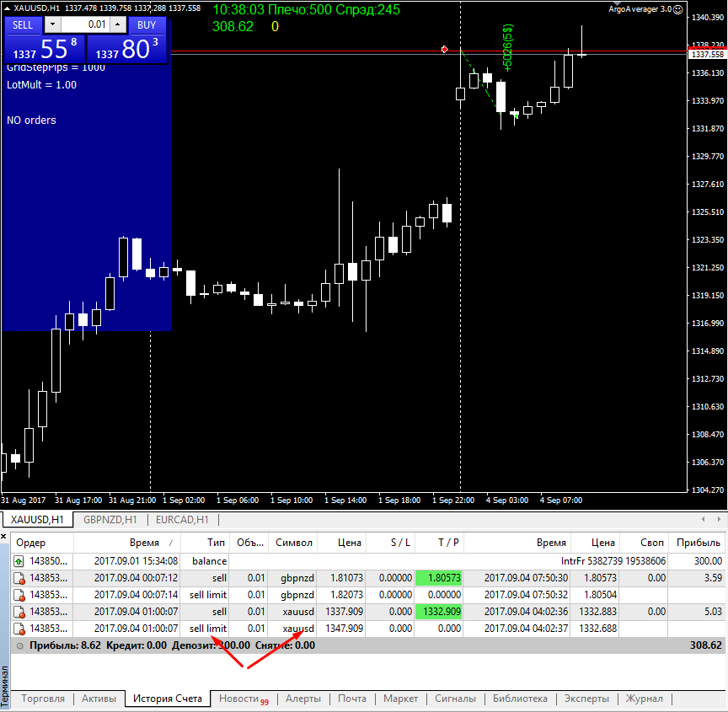The height and width of the screenshot is (712, 728).
Task: Click the red arrow order marker on chart
Action: (445, 49)
